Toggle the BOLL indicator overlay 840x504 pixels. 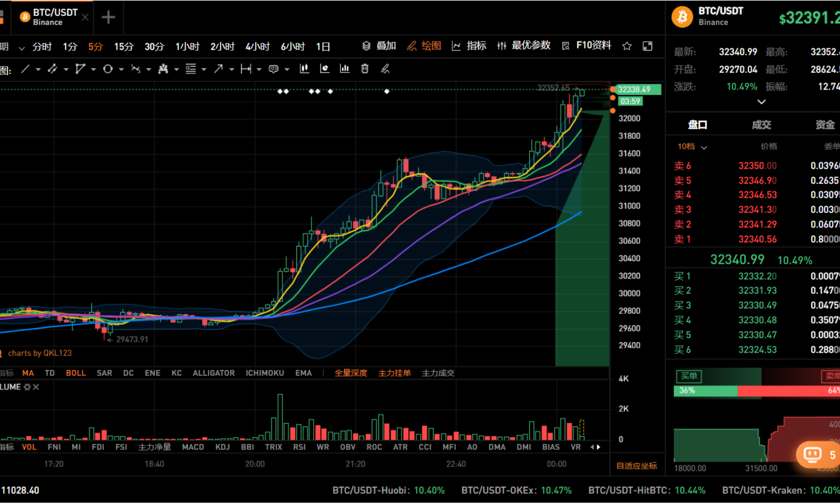pos(76,373)
